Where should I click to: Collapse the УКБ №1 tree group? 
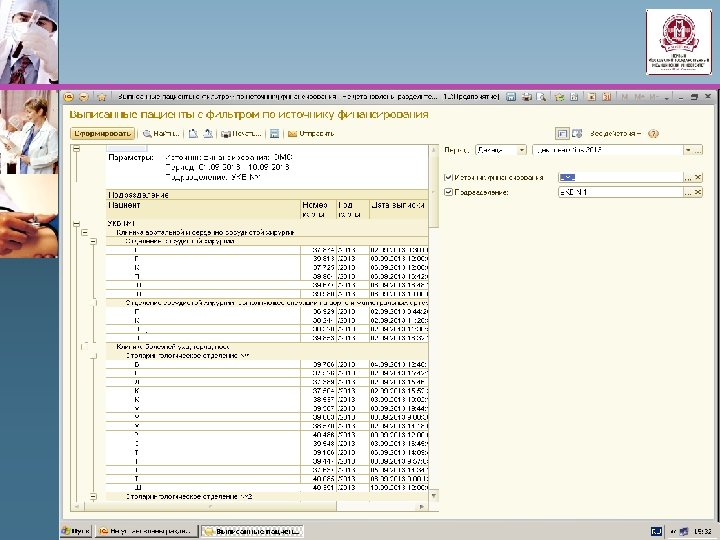[78, 222]
